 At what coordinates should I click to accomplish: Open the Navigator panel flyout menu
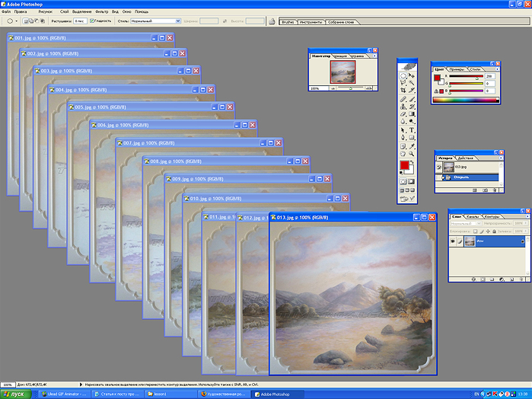pyautogui.click(x=374, y=56)
